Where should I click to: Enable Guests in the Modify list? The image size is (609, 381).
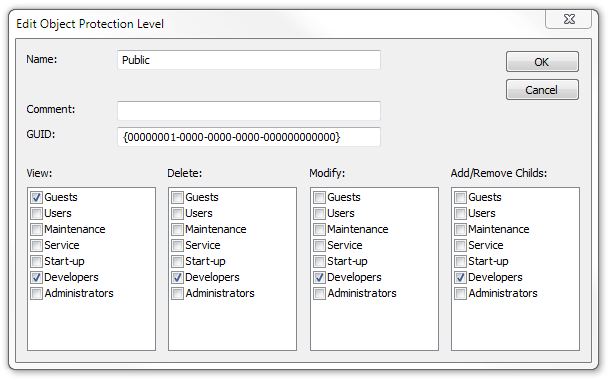(x=320, y=197)
